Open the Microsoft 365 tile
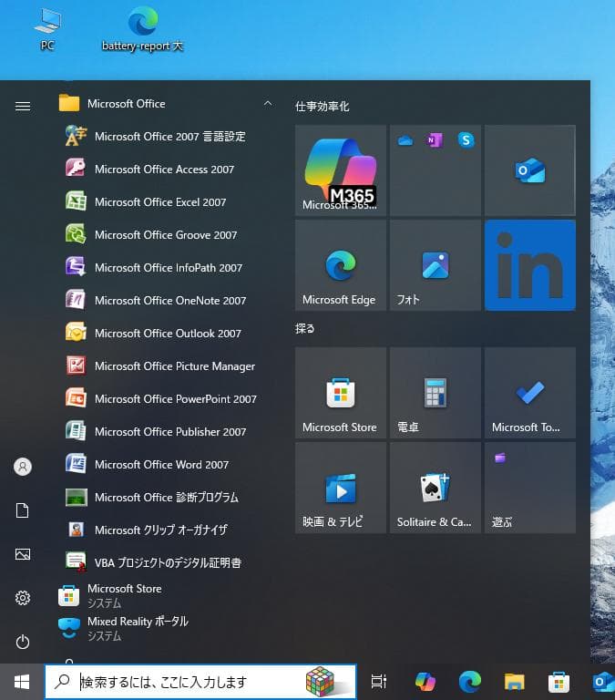 (x=341, y=170)
